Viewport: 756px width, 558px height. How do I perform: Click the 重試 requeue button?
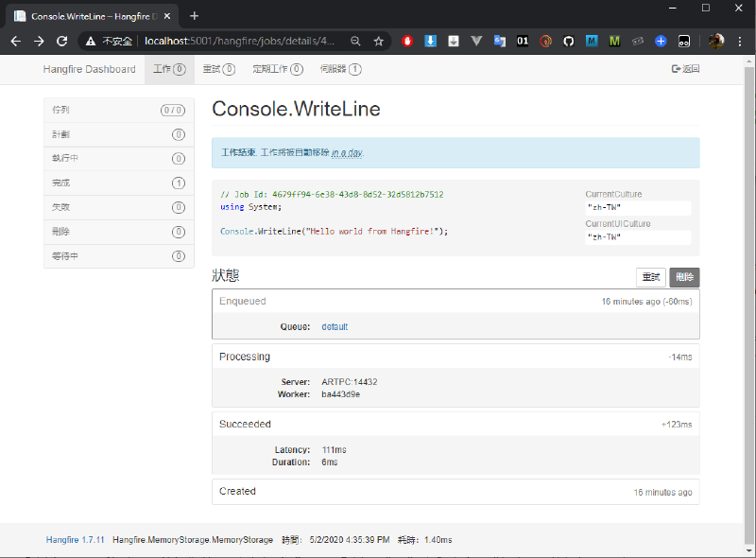651,277
